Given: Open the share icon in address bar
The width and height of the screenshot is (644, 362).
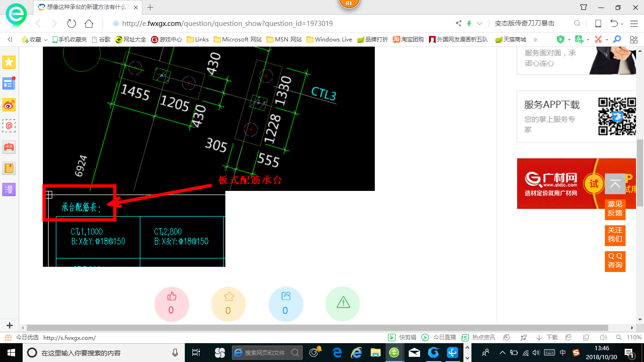Looking at the screenshot, I should [459, 24].
